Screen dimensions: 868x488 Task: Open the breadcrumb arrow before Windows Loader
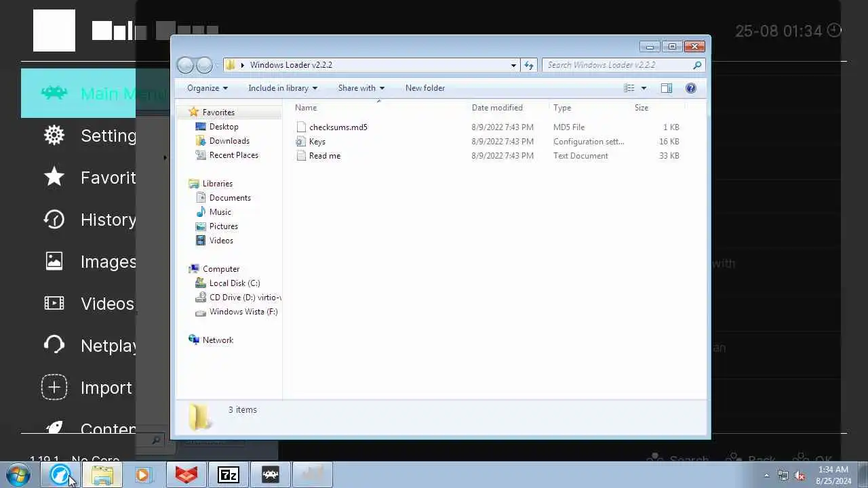tap(243, 65)
